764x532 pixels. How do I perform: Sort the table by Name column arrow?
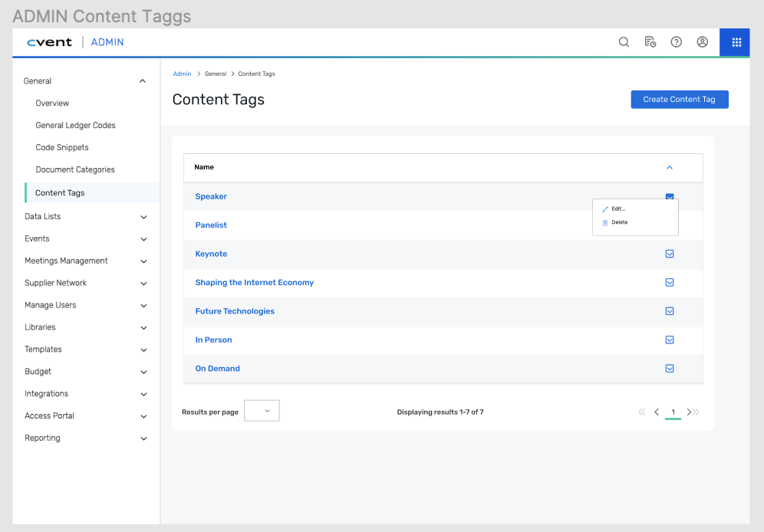[669, 167]
